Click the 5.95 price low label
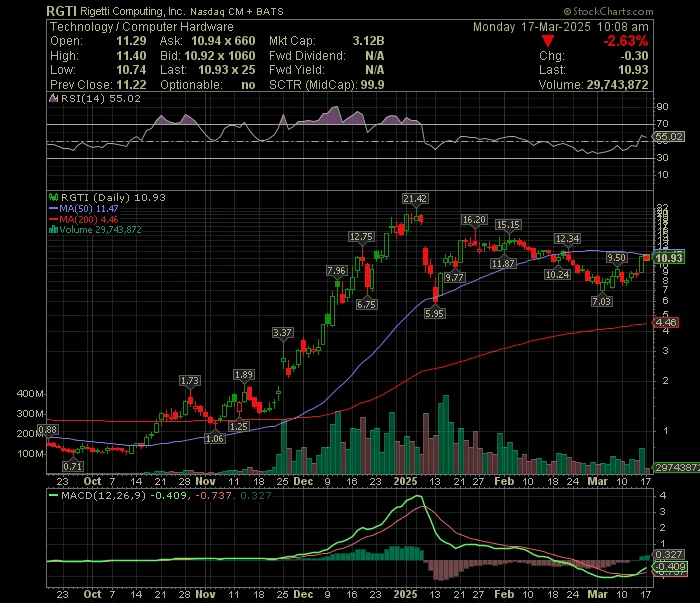 pyautogui.click(x=434, y=313)
